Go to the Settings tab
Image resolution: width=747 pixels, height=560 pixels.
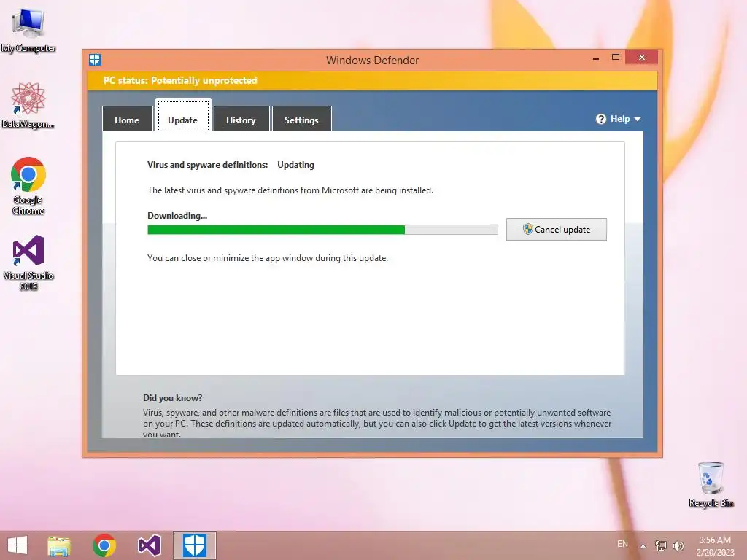pos(301,119)
